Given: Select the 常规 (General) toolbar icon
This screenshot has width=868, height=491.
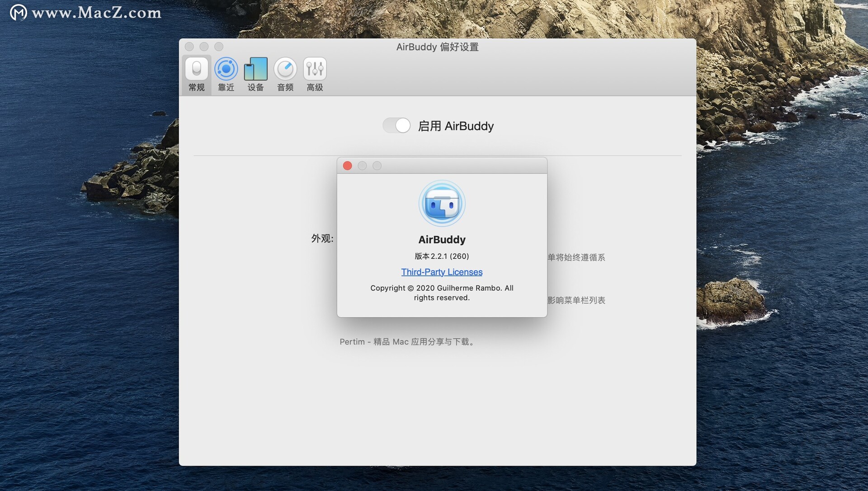Looking at the screenshot, I should pyautogui.click(x=196, y=75).
